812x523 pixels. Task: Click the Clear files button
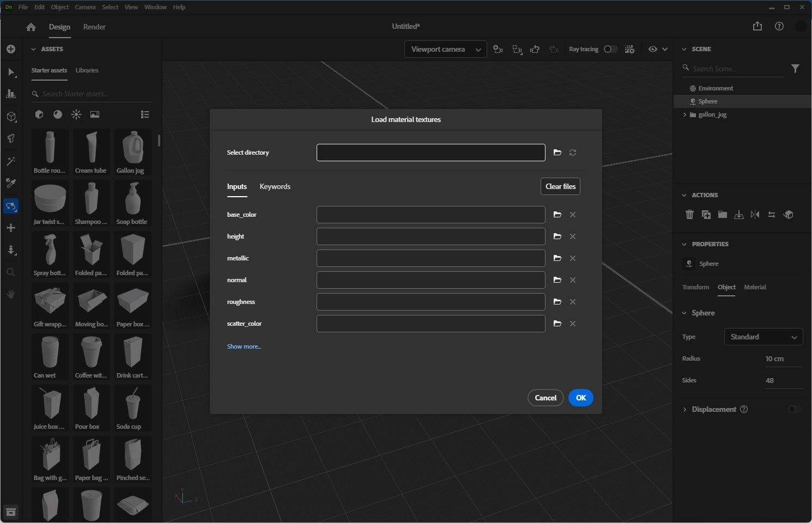click(560, 186)
